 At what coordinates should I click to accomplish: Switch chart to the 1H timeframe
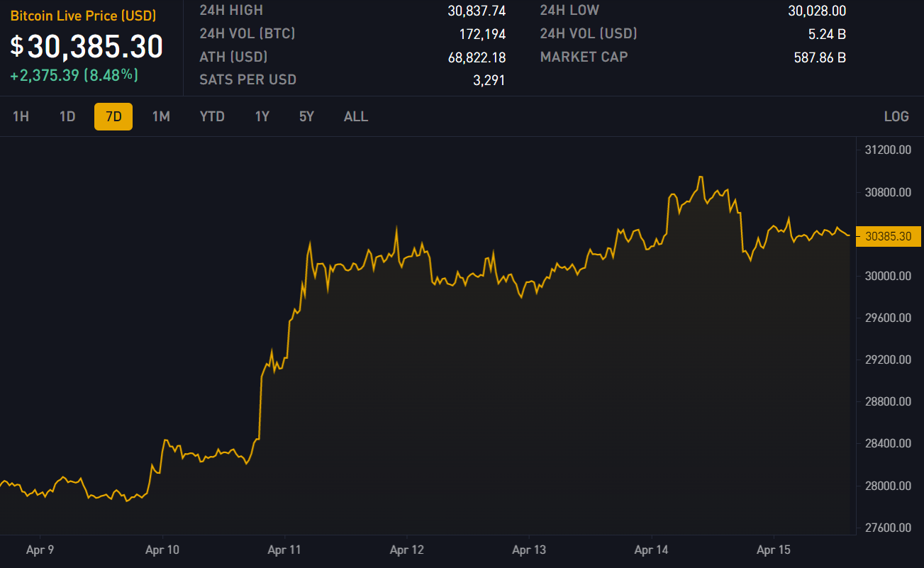point(21,116)
